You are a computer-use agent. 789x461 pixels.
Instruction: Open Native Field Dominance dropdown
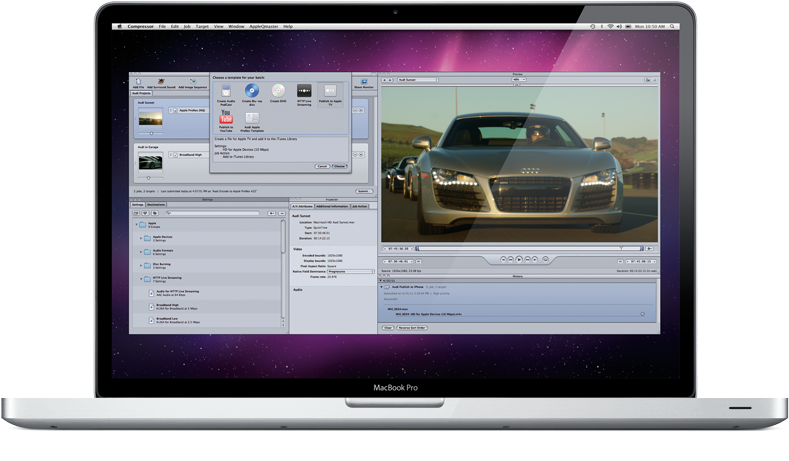(x=352, y=269)
